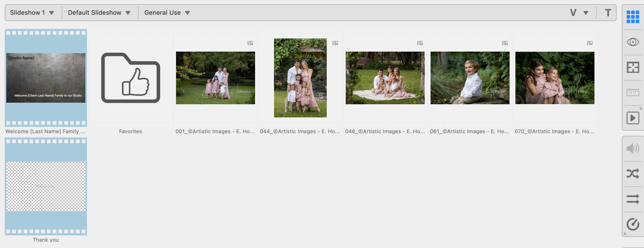The width and height of the screenshot is (644, 248).
Task: Click the ruler measurement icon
Action: pyautogui.click(x=633, y=92)
